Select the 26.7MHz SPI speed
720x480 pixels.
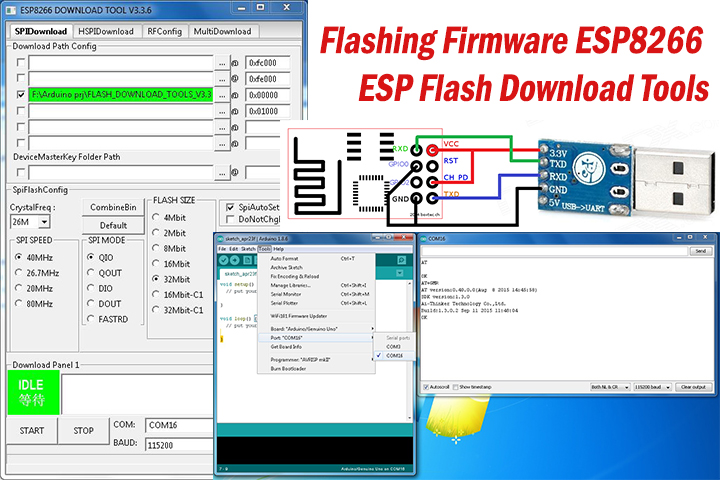coord(18,273)
